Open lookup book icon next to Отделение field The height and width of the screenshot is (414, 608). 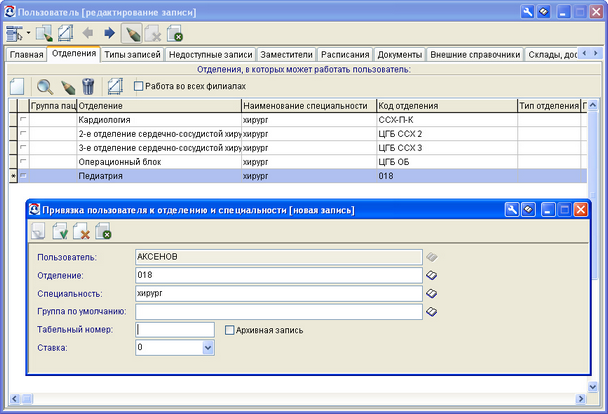(432, 275)
